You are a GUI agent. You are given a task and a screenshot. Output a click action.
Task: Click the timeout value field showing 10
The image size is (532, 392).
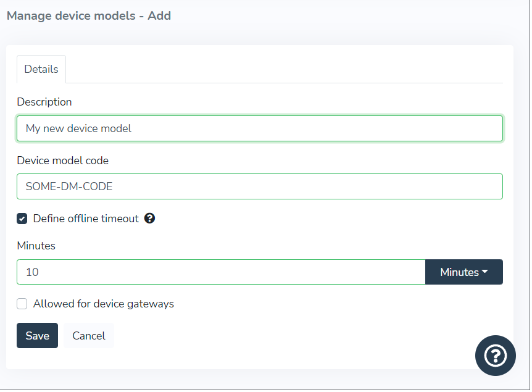coord(221,272)
